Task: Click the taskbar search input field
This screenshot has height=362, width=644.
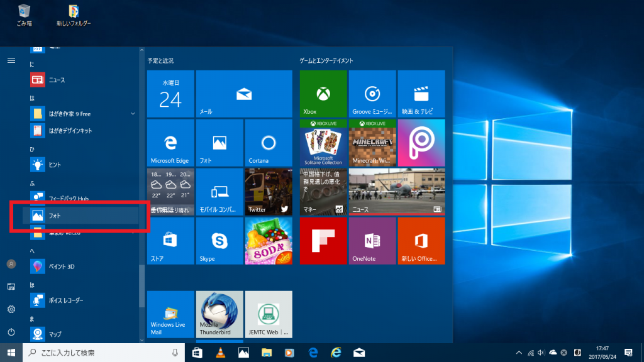Action: click(94, 353)
